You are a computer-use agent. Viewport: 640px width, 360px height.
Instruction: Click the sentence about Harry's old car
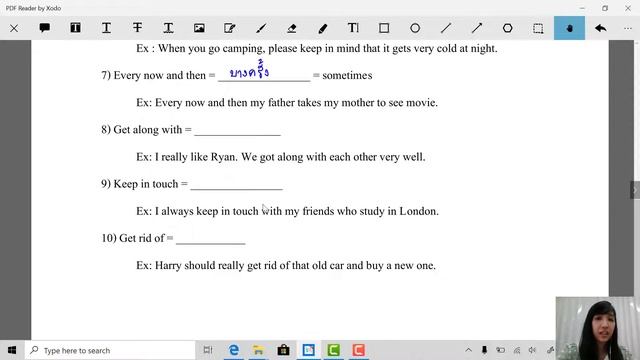pyautogui.click(x=286, y=265)
